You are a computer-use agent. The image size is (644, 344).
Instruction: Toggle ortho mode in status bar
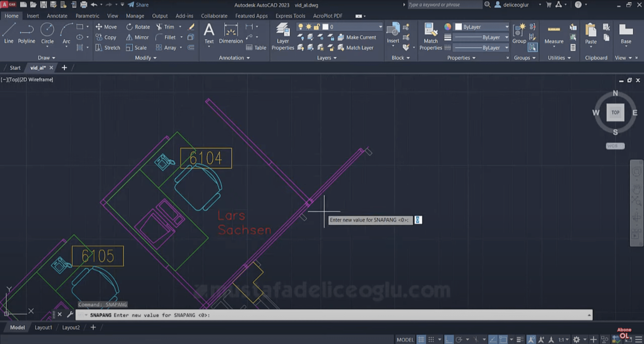[x=449, y=339]
